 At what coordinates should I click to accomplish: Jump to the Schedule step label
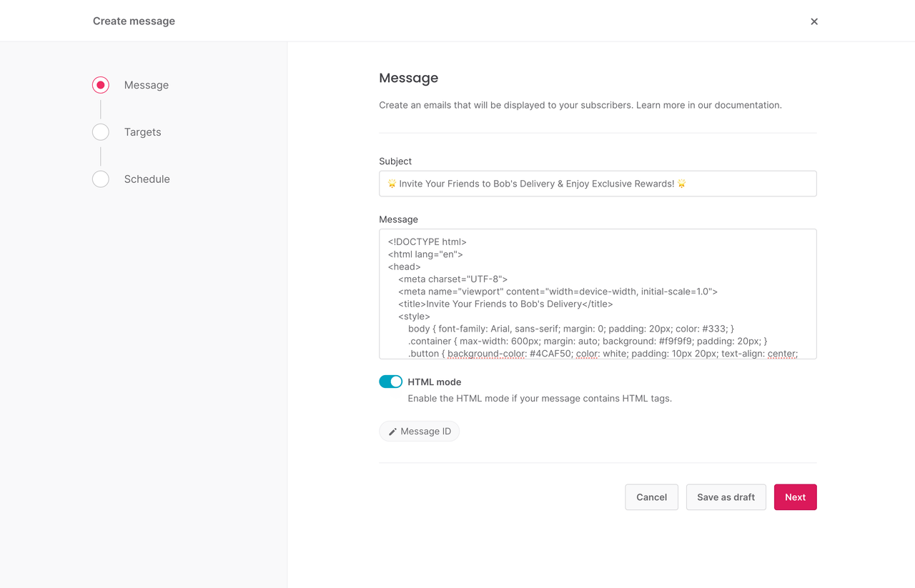pyautogui.click(x=147, y=179)
